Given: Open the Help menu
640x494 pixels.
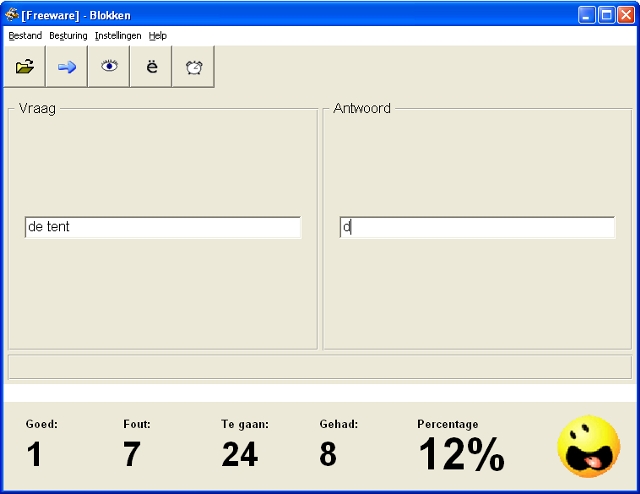Looking at the screenshot, I should [158, 36].
